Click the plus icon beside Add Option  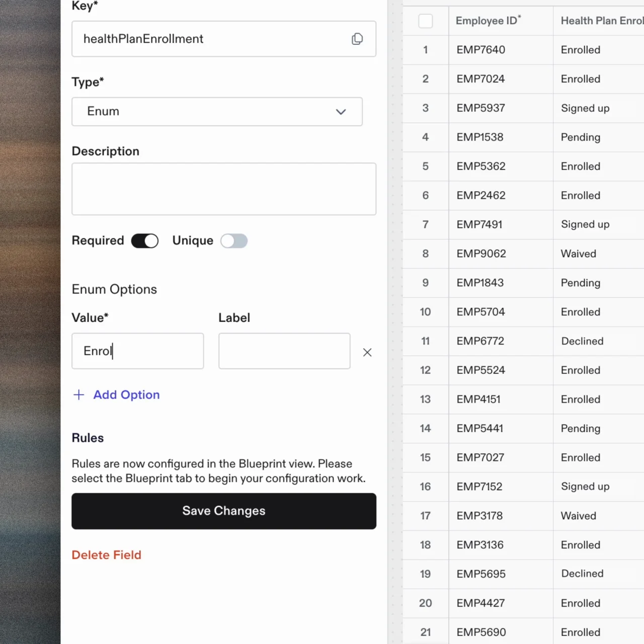click(79, 395)
